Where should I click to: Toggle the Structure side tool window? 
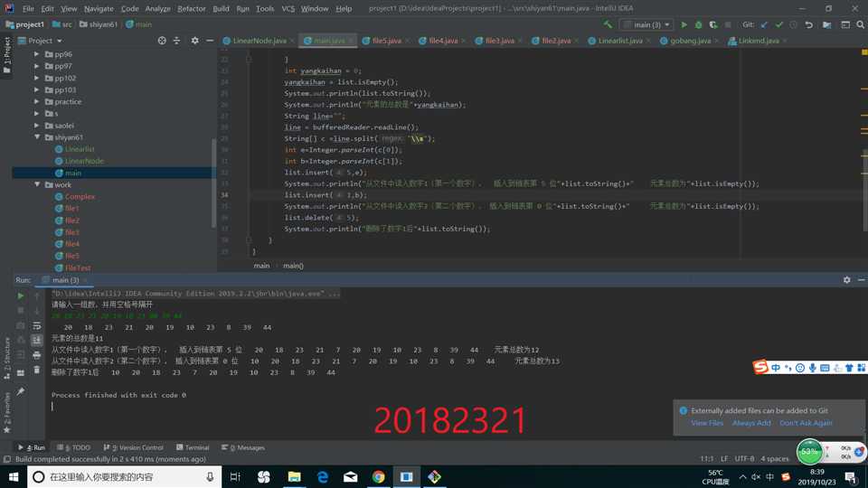point(6,358)
